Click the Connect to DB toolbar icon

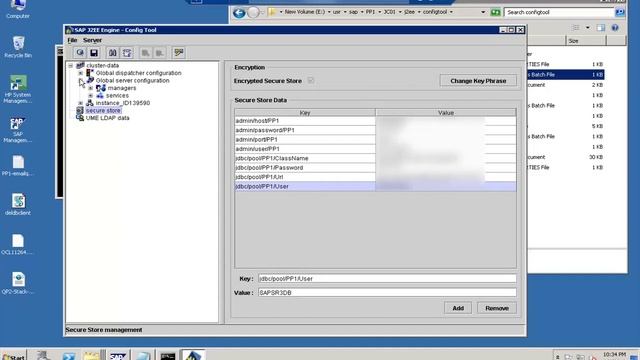click(x=80, y=53)
